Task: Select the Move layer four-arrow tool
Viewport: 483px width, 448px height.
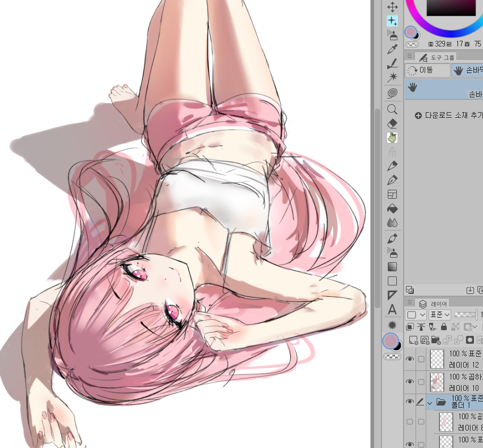Action: (x=392, y=7)
